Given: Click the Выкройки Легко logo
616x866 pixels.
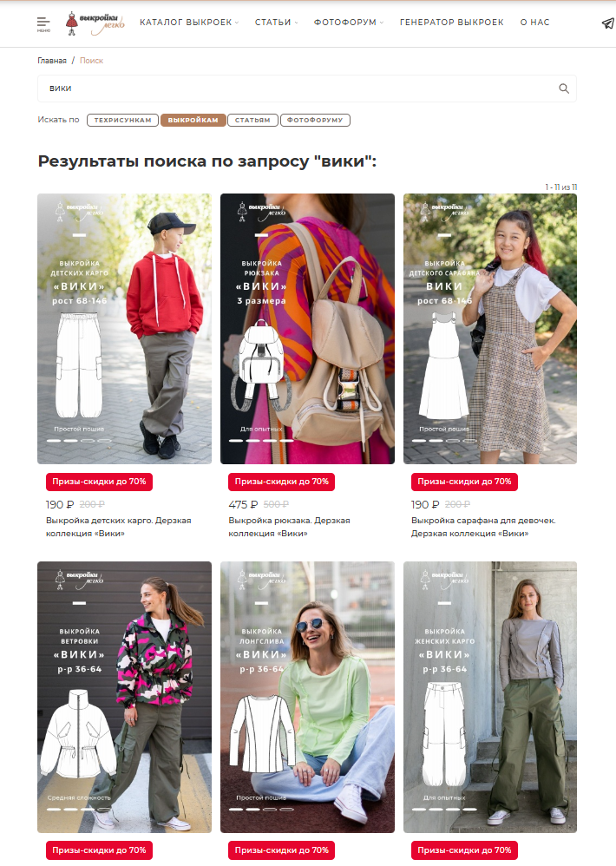Looking at the screenshot, I should [x=95, y=23].
